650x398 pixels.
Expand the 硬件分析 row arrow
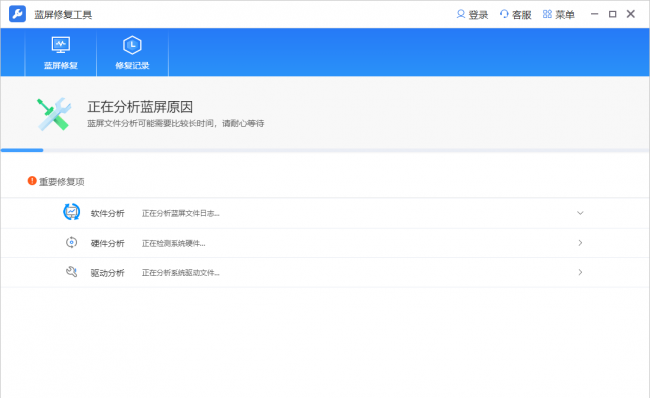pos(580,243)
